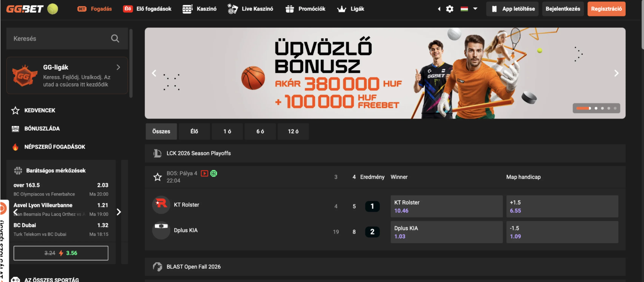This screenshot has height=282, width=644.
Task: Click the BLAST Open Fall icon
Action: (x=157, y=267)
